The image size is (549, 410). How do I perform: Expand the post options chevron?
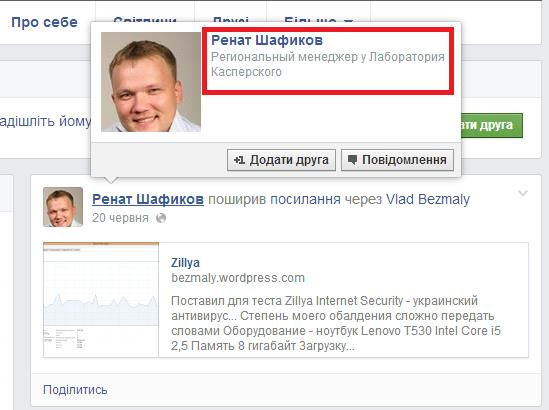[x=523, y=193]
